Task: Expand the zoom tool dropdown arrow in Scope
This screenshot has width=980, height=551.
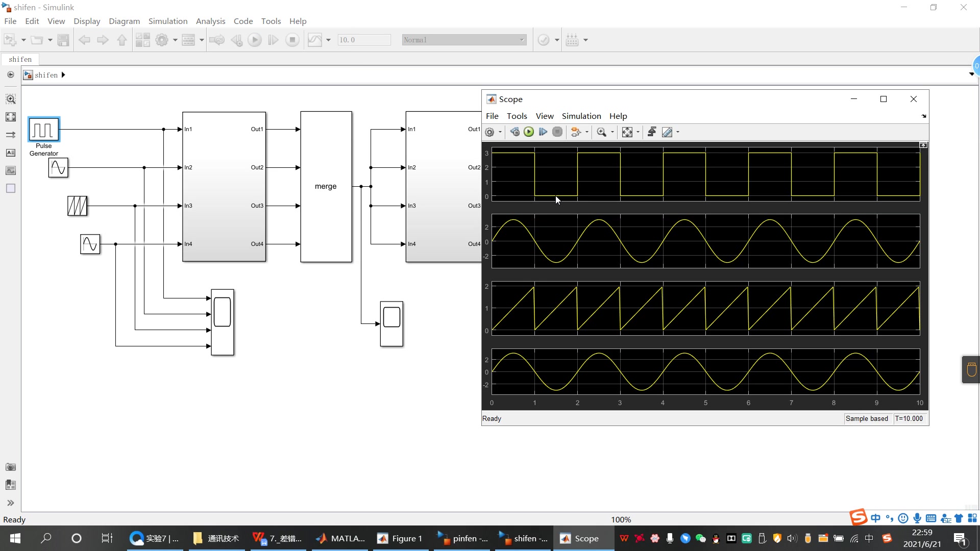Action: [612, 132]
